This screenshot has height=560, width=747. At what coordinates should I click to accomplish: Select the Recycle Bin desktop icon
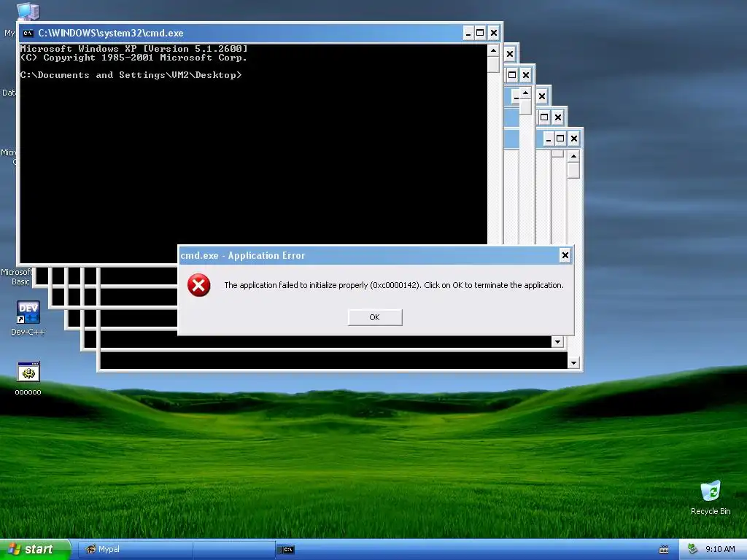pos(711,497)
